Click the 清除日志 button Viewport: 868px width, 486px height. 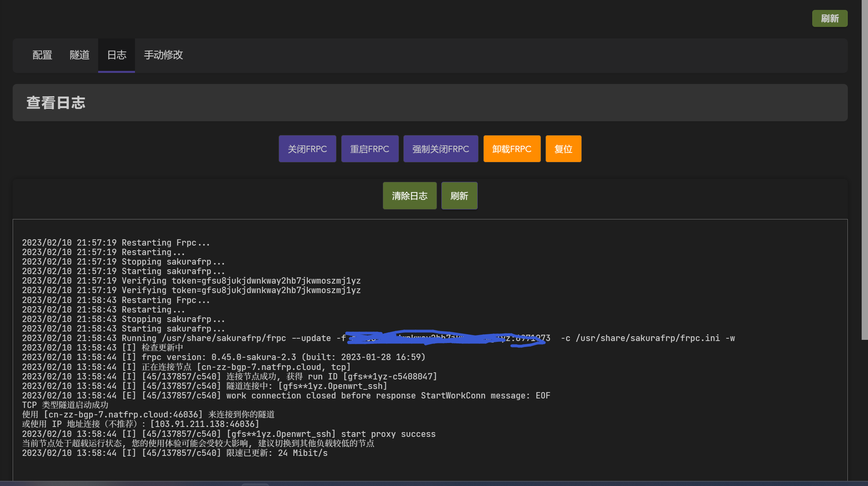(410, 196)
